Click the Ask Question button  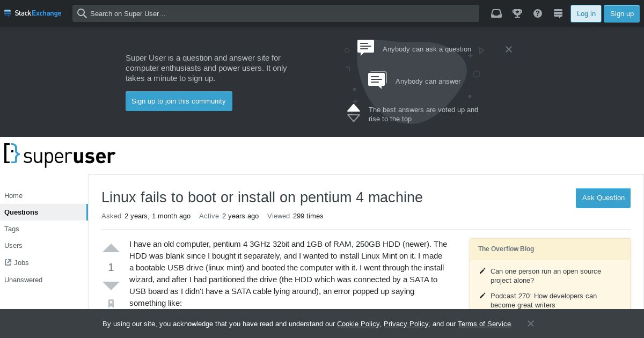[x=603, y=198]
